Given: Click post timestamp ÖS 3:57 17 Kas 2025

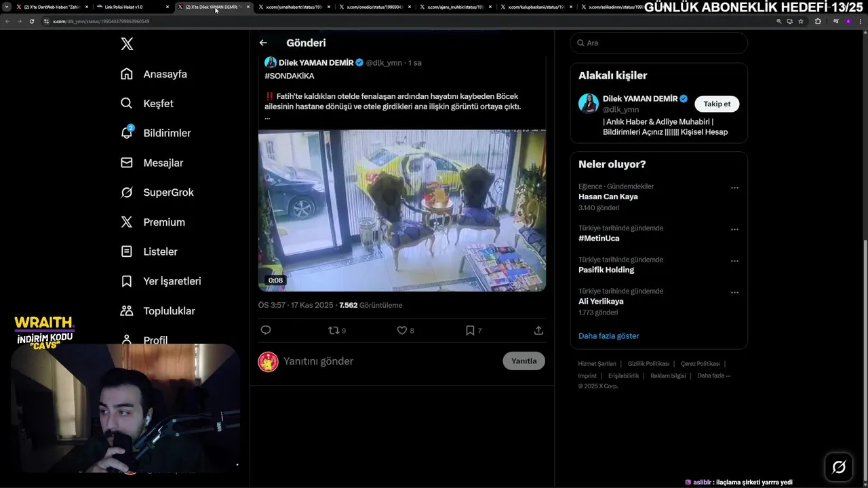Looking at the screenshot, I should coord(295,305).
